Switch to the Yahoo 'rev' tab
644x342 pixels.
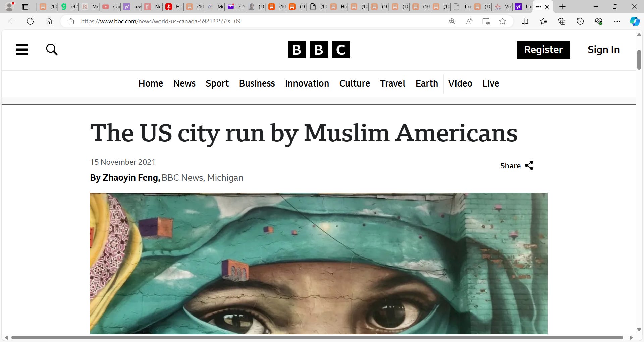pyautogui.click(x=132, y=7)
